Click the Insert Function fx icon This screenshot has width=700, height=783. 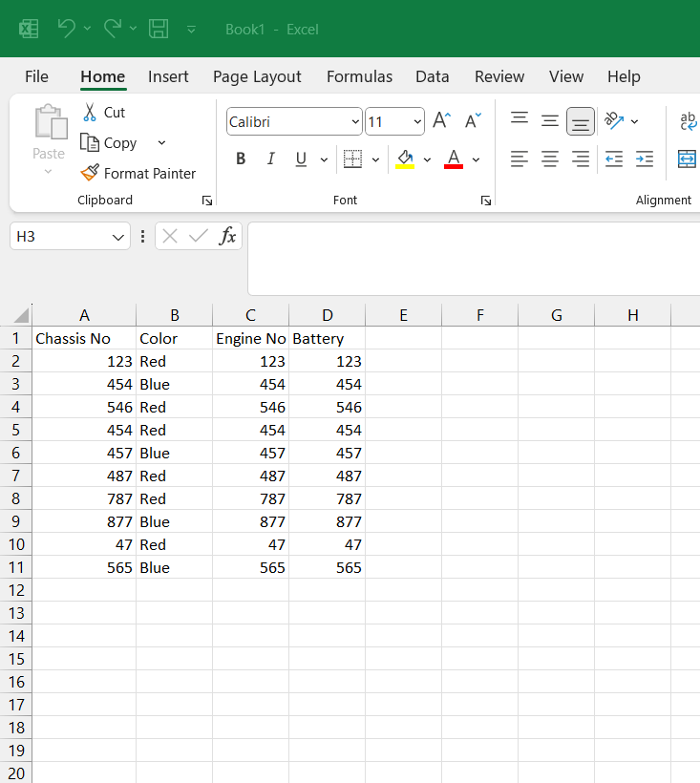click(227, 236)
